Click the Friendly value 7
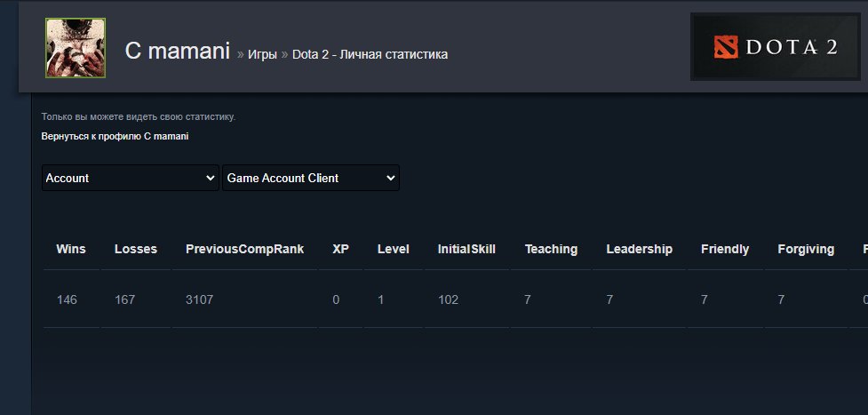The image size is (868, 415). (704, 299)
